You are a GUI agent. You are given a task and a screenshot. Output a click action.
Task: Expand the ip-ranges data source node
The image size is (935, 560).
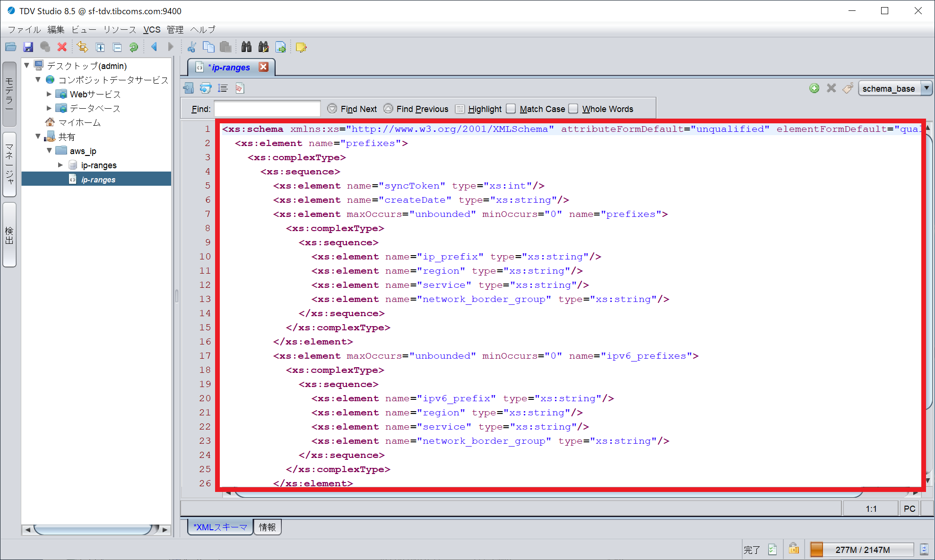pyautogui.click(x=60, y=165)
